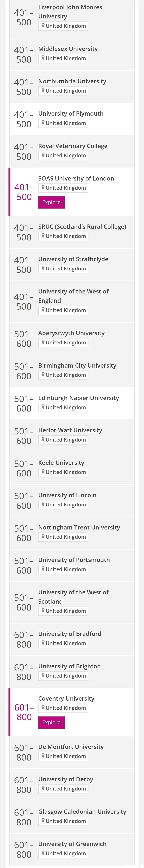
Task: Click the Explore button under Coventry University
Action: point(51,722)
